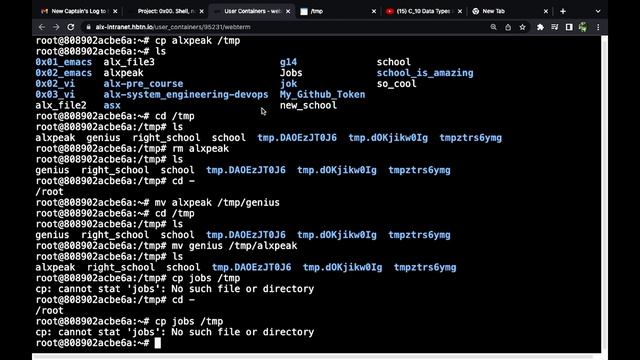Switch to New Captain's Log tab
This screenshot has height=360, width=640.
click(x=79, y=11)
